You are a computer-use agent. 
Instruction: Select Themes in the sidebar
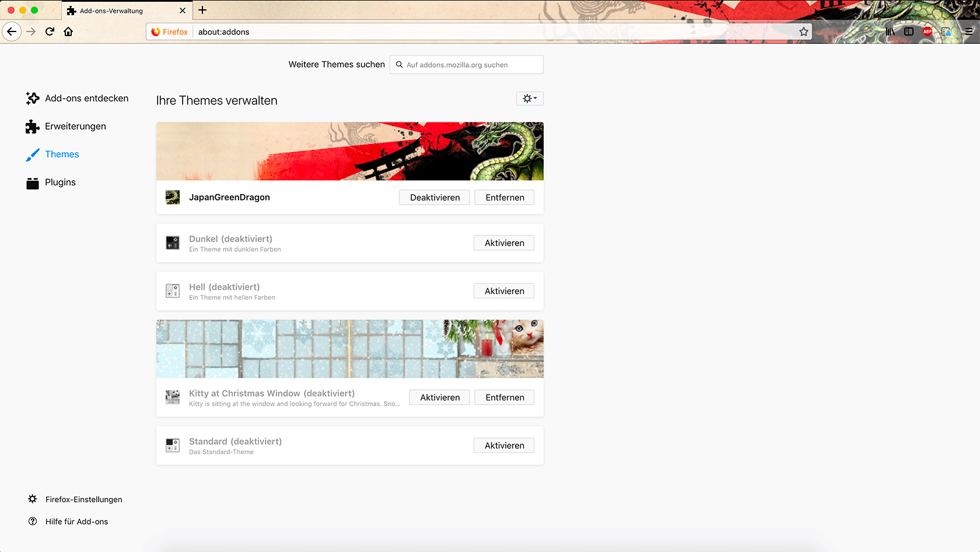point(53,154)
